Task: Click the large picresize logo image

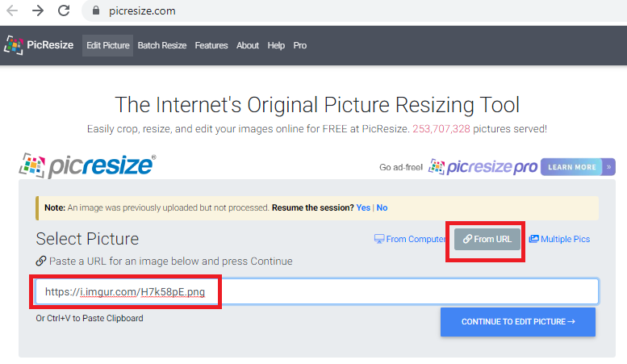Action: [x=87, y=165]
